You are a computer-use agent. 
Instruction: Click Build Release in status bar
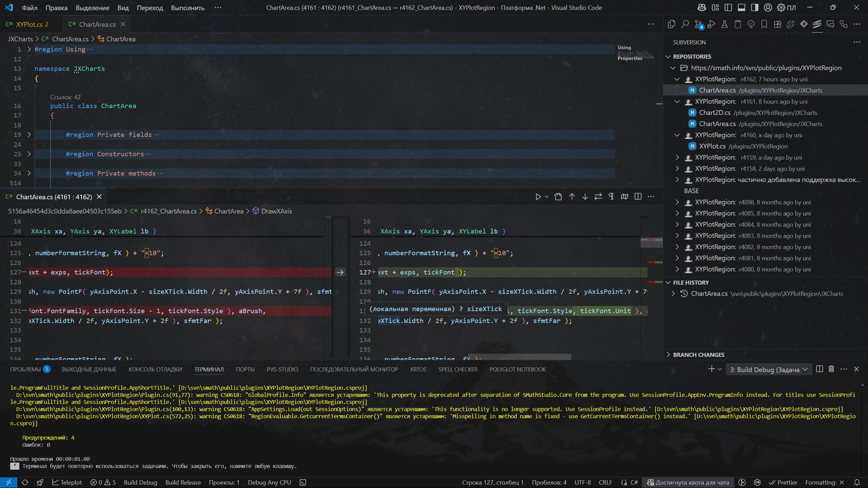click(183, 483)
